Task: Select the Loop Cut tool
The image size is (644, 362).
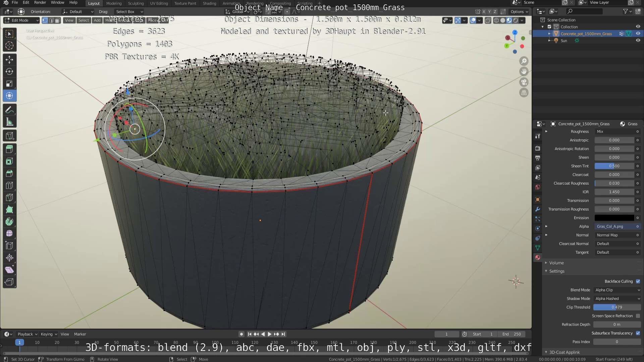Action: coord(9,185)
